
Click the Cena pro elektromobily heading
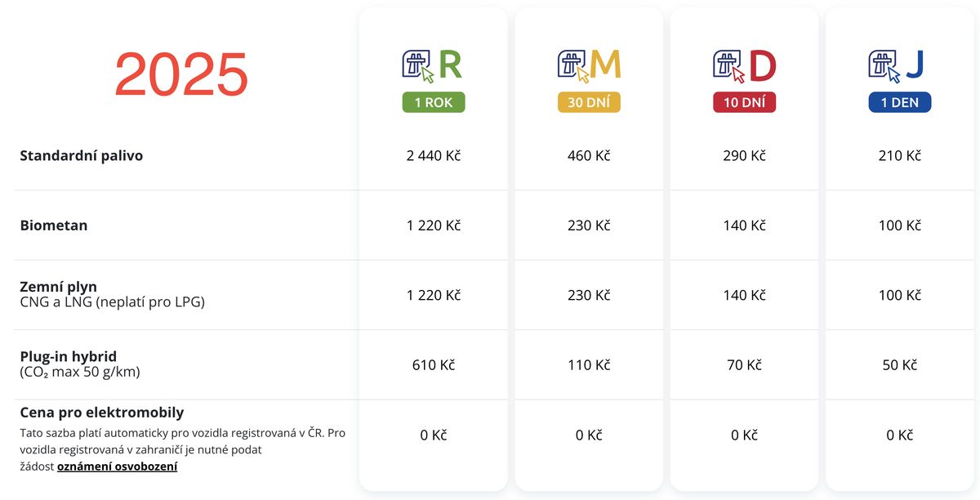101,413
